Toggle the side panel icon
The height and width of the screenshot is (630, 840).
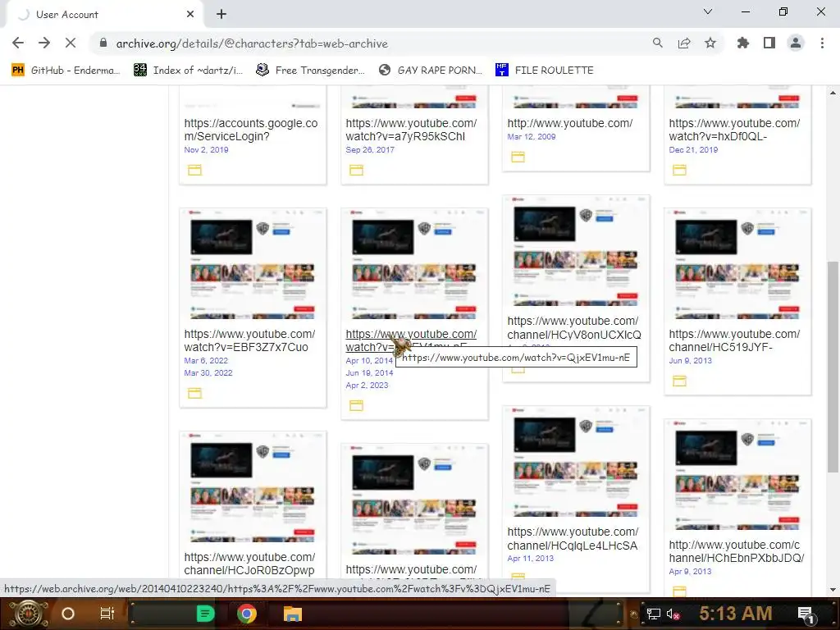point(769,43)
